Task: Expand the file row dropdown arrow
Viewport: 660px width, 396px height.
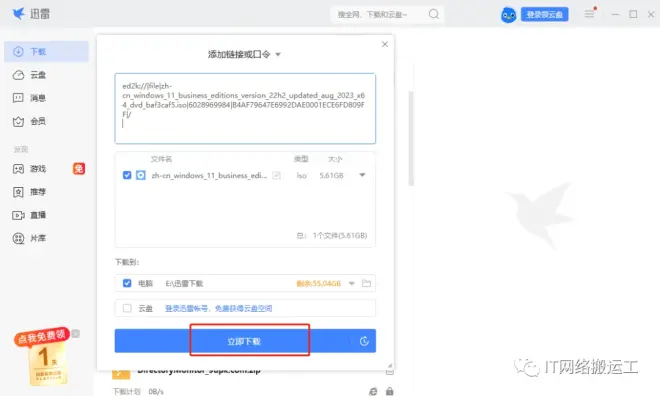Action: click(x=362, y=175)
